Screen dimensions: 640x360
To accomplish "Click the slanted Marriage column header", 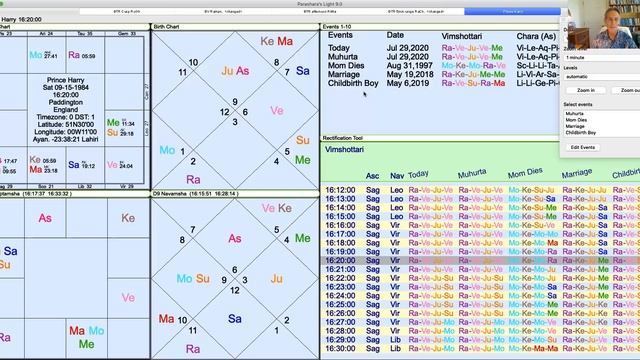I will pyautogui.click(x=577, y=173).
